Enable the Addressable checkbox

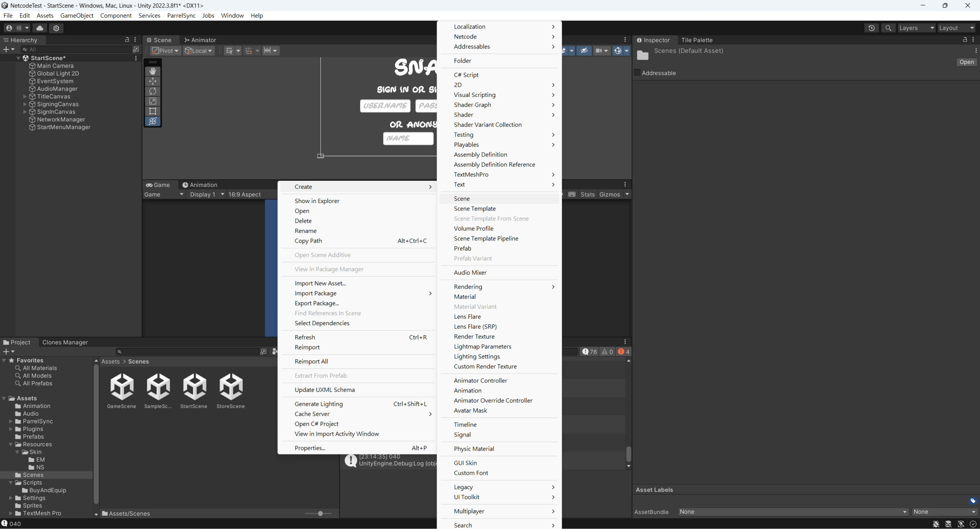pyautogui.click(x=637, y=73)
